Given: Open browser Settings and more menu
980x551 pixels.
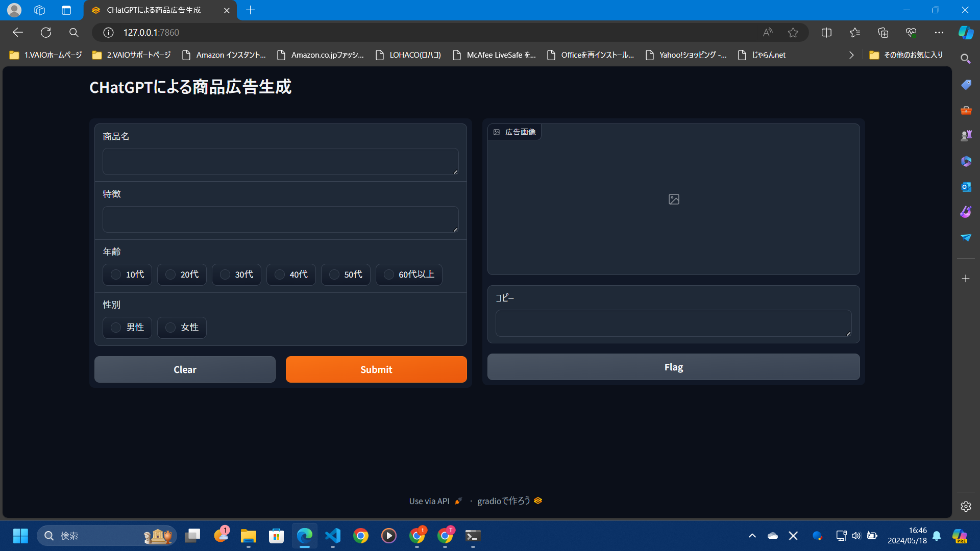Looking at the screenshot, I should click(x=939, y=33).
